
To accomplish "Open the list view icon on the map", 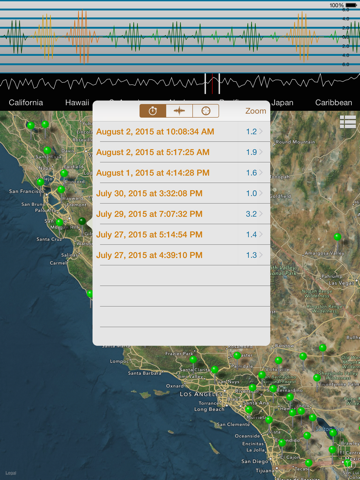I will click(348, 122).
